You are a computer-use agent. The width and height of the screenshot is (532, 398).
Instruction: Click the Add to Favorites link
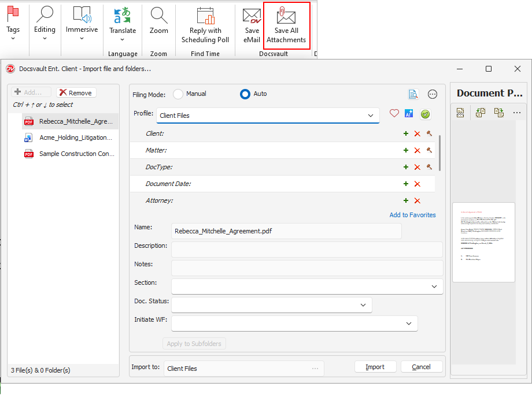pos(412,215)
